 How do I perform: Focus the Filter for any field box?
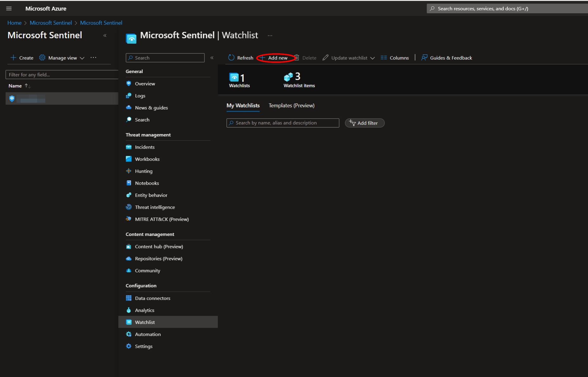point(62,75)
